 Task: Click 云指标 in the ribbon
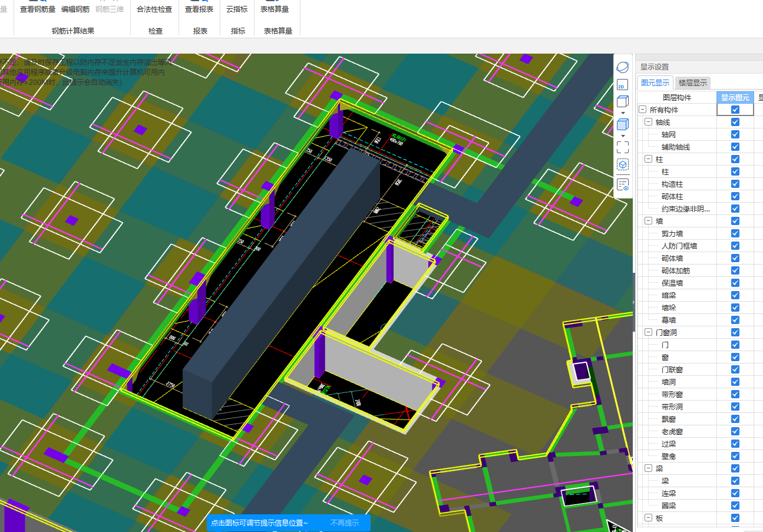[x=237, y=9]
